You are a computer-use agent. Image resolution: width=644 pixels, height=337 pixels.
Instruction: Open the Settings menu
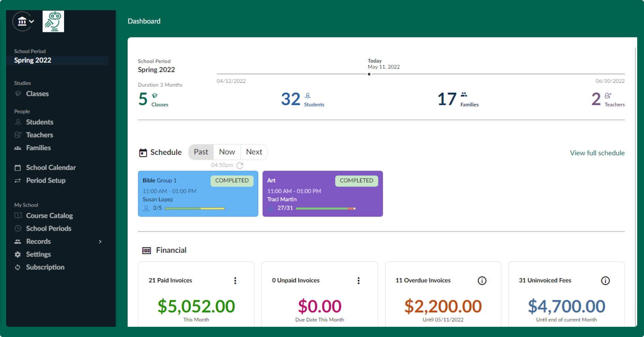(x=38, y=254)
